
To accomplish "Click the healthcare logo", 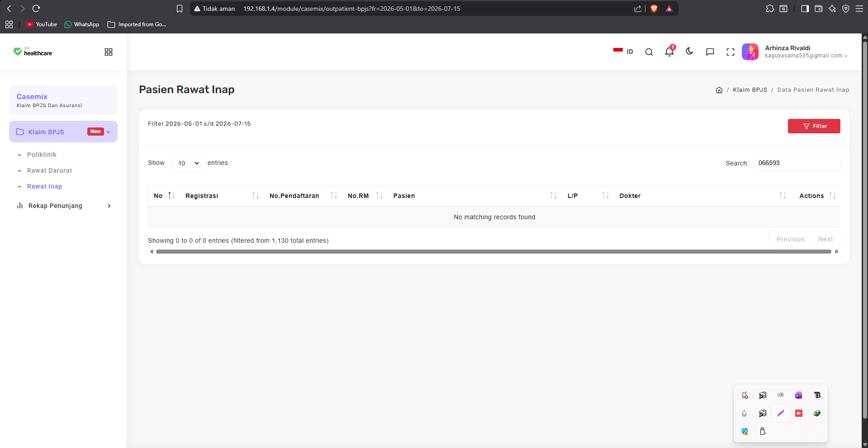I will [x=33, y=52].
